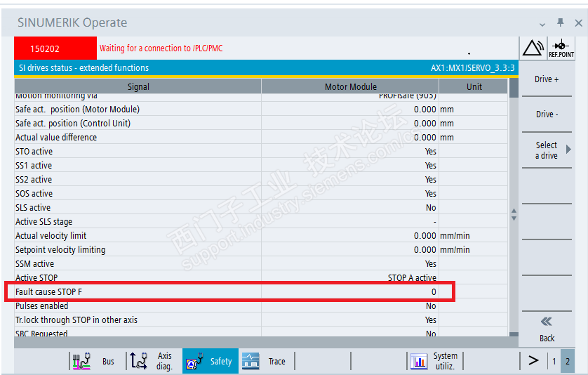This screenshot has height=375, width=588.
Task: Click the alarm acknowledge triangle icon
Action: point(533,48)
